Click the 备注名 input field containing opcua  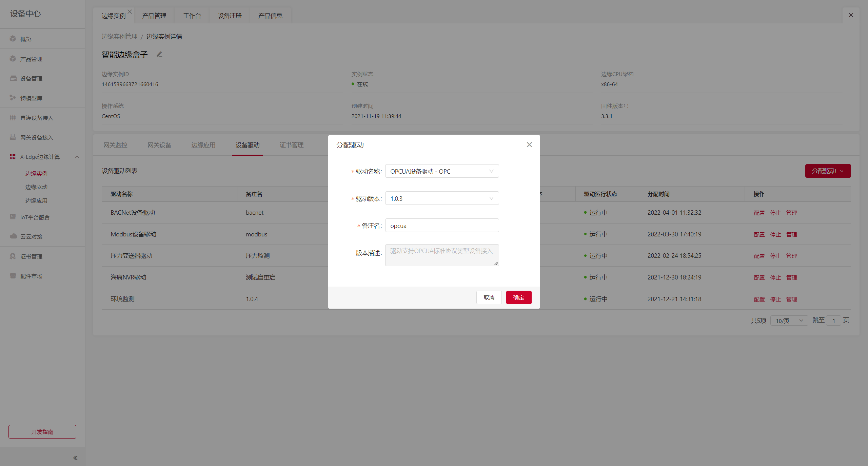coord(442,226)
